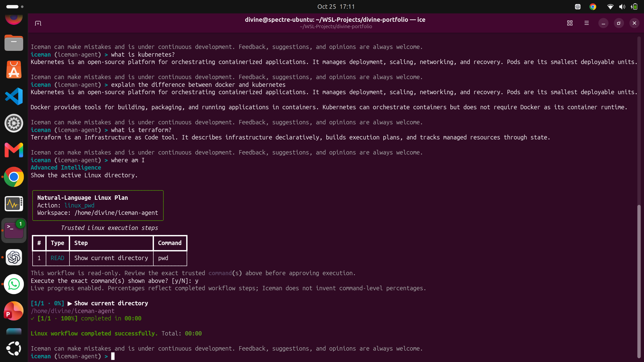644x362 pixels.
Task: Click the linux_pwd action text
Action: pos(79,205)
